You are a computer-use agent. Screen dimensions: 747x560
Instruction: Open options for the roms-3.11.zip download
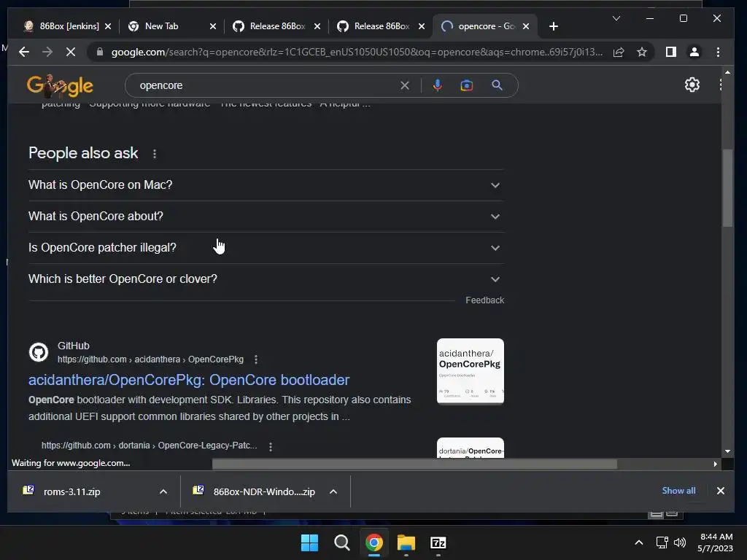click(x=163, y=491)
